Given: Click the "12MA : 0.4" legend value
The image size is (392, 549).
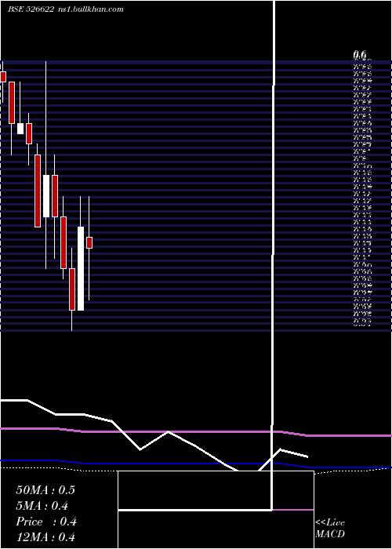Looking at the screenshot, I should pyautogui.click(x=45, y=537).
